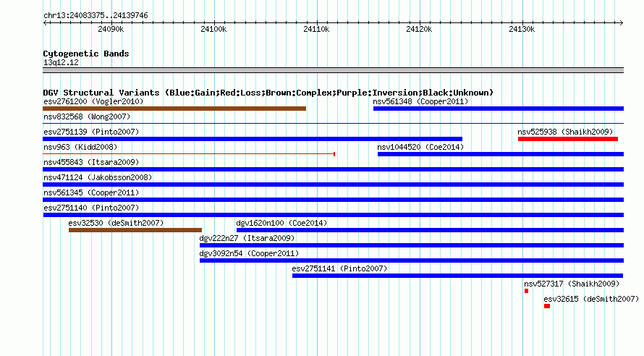Select the blue esv2751141 gain bar
Screen dimensions: 644x356
click(458, 276)
